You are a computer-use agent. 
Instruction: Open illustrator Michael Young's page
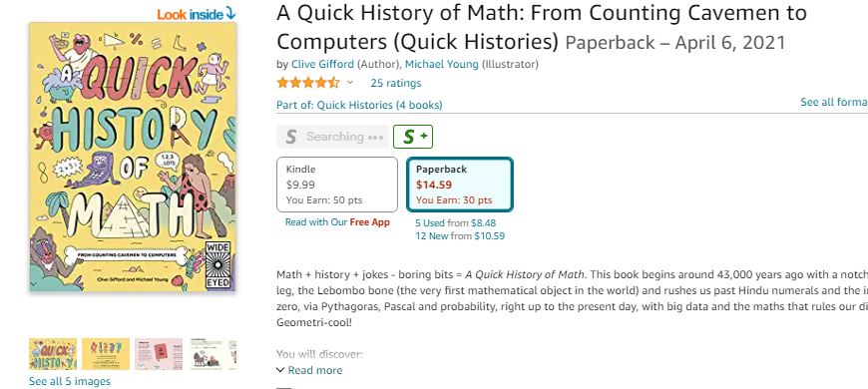coord(442,64)
